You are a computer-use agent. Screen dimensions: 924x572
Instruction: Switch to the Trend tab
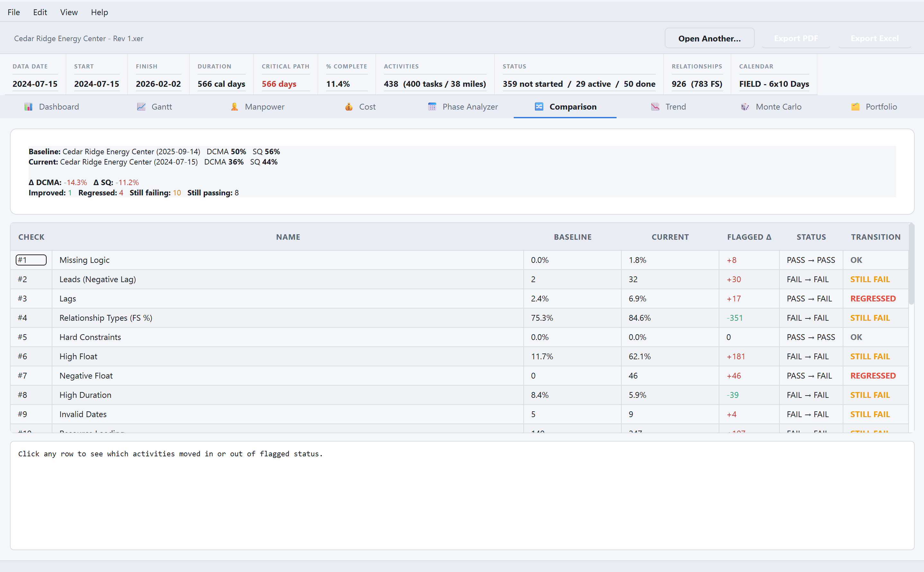668,107
